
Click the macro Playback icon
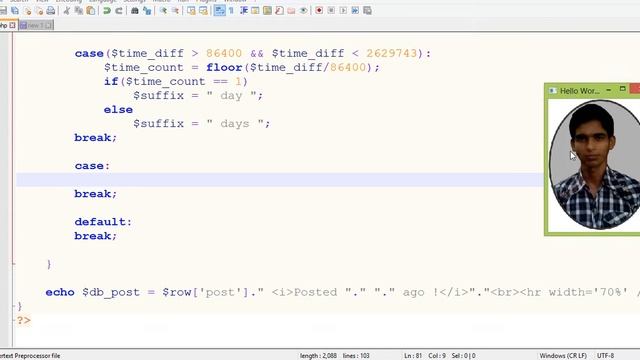(343, 11)
